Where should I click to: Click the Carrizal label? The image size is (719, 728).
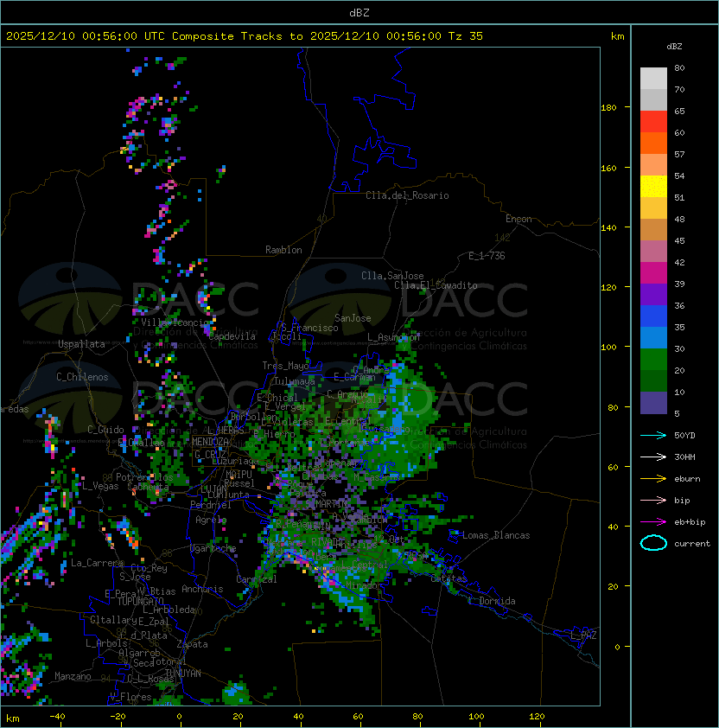(257, 579)
